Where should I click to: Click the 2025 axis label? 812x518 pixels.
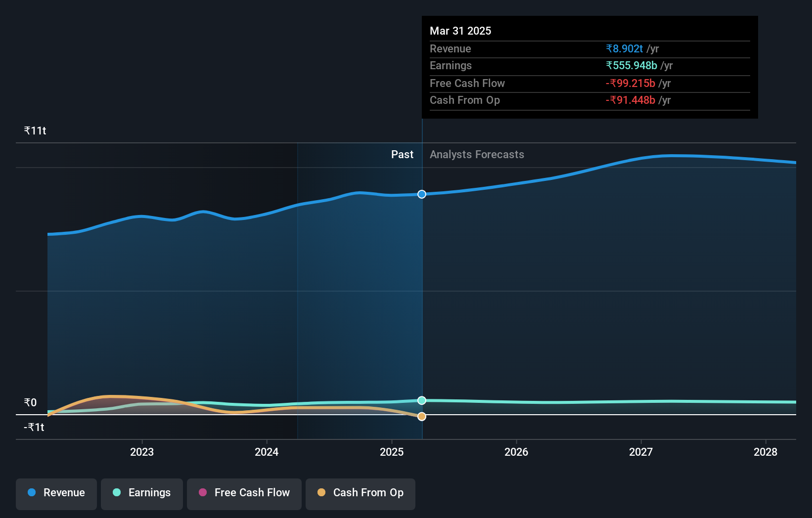tap(392, 452)
